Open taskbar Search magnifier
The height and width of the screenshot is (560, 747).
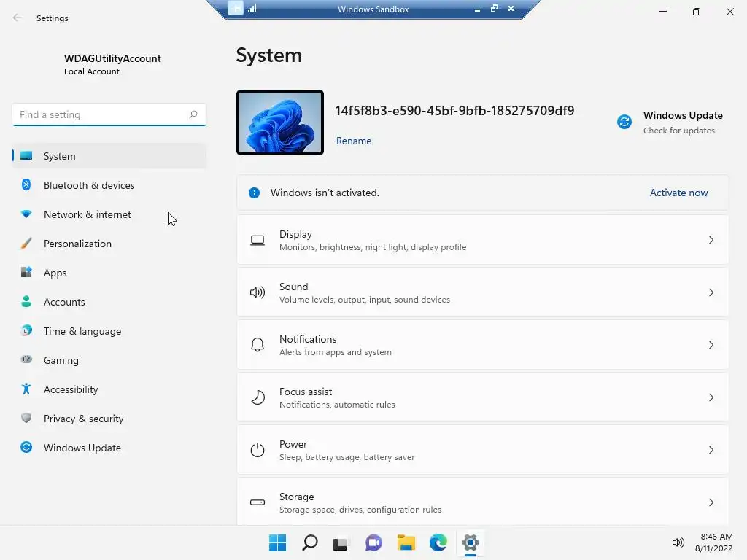tap(309, 542)
